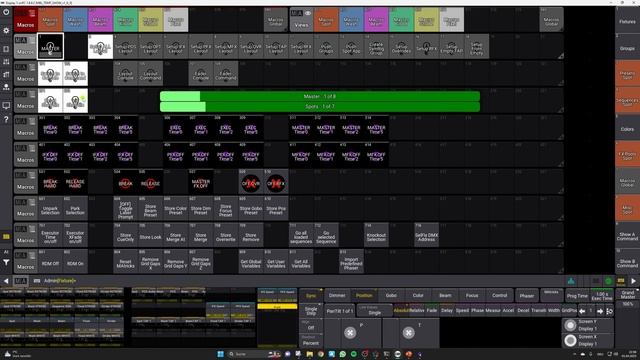The width and height of the screenshot is (640, 360).
Task: Switch to the Position feature group tab
Action: [364, 296]
